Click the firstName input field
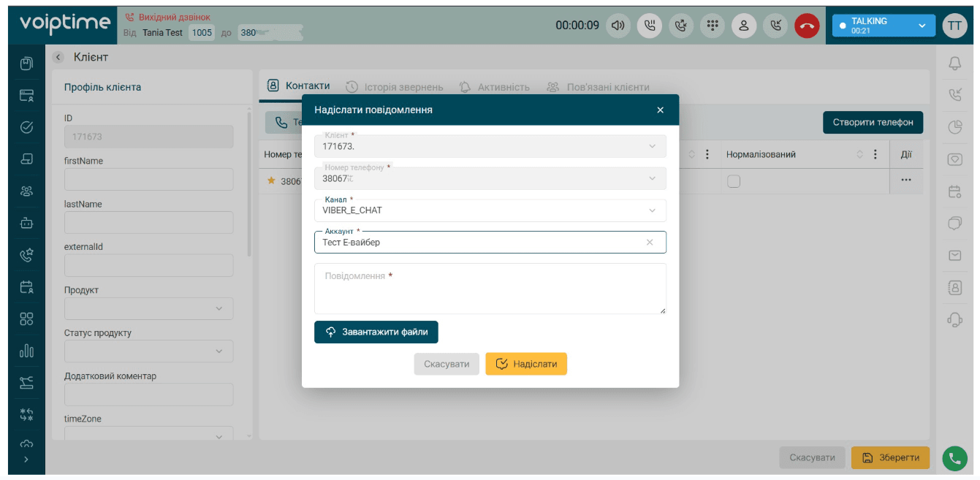The width and height of the screenshot is (980, 480). pyautogui.click(x=148, y=180)
